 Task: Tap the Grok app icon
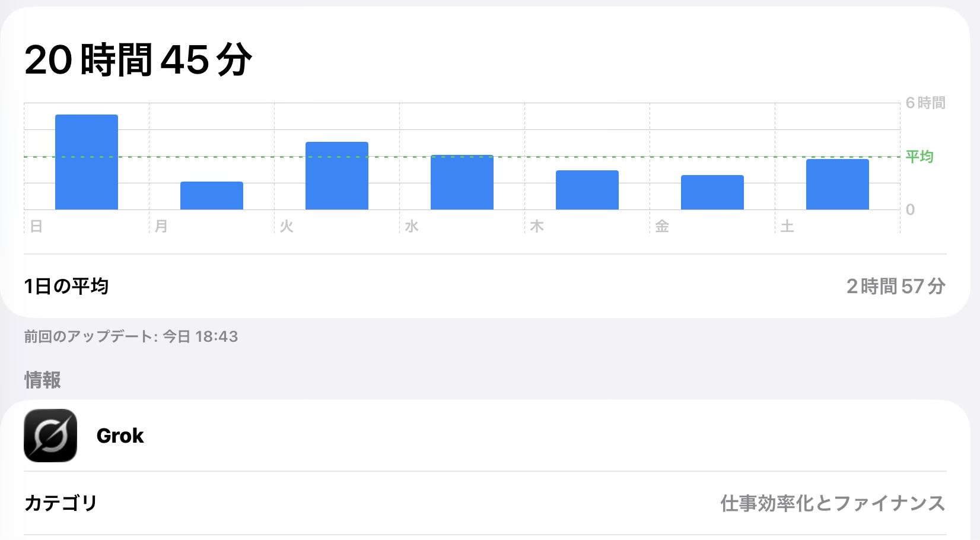50,436
